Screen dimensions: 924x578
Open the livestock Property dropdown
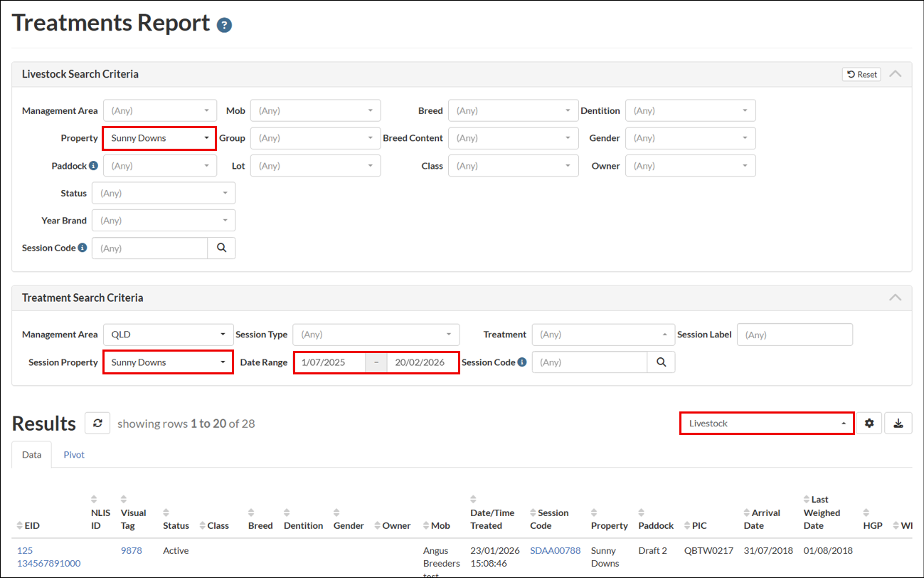159,138
